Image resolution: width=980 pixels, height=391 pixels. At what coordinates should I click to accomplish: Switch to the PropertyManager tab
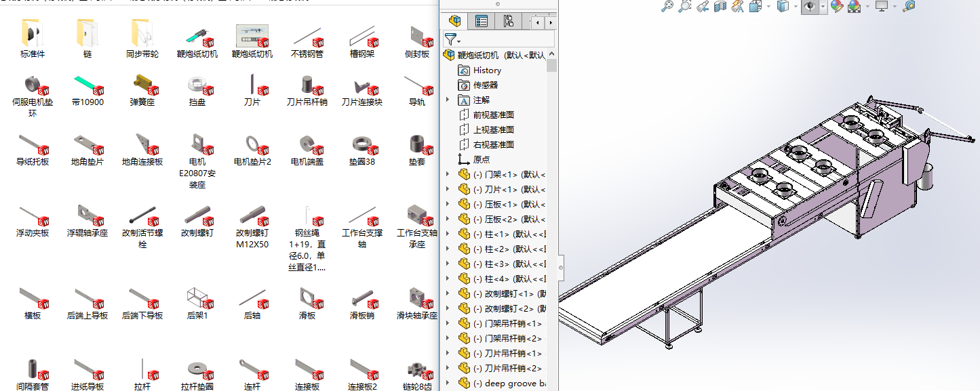pyautogui.click(x=483, y=21)
